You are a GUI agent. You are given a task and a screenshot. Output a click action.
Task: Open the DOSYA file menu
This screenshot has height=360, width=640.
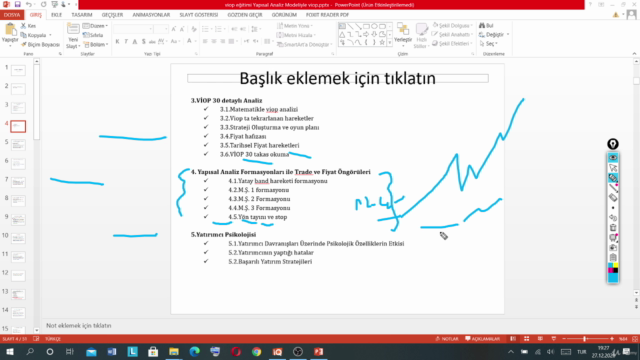coord(12,15)
